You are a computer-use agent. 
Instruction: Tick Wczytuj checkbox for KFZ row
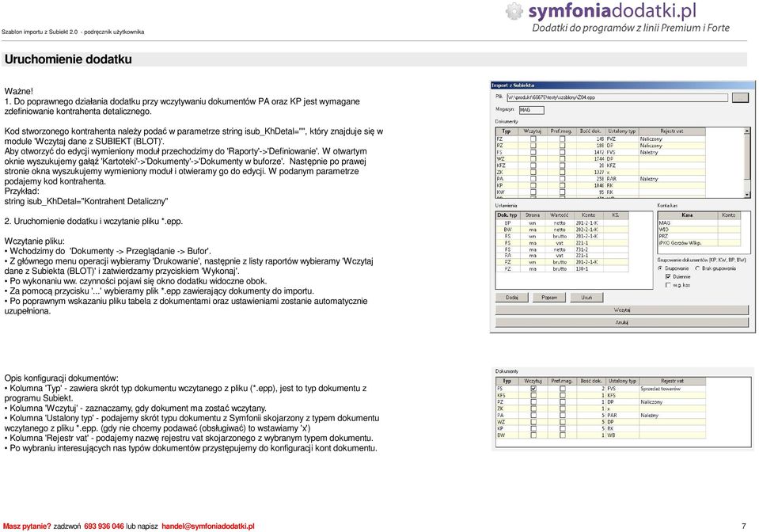(x=533, y=165)
